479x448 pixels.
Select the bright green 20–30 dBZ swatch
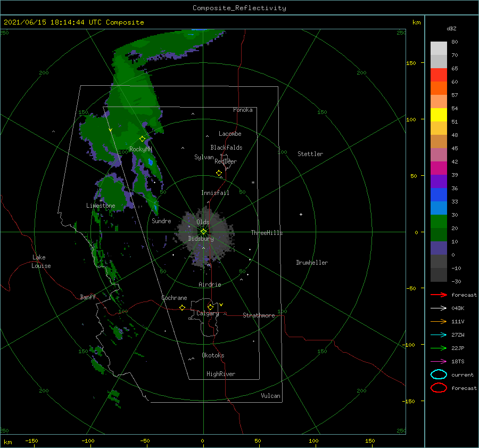(439, 222)
